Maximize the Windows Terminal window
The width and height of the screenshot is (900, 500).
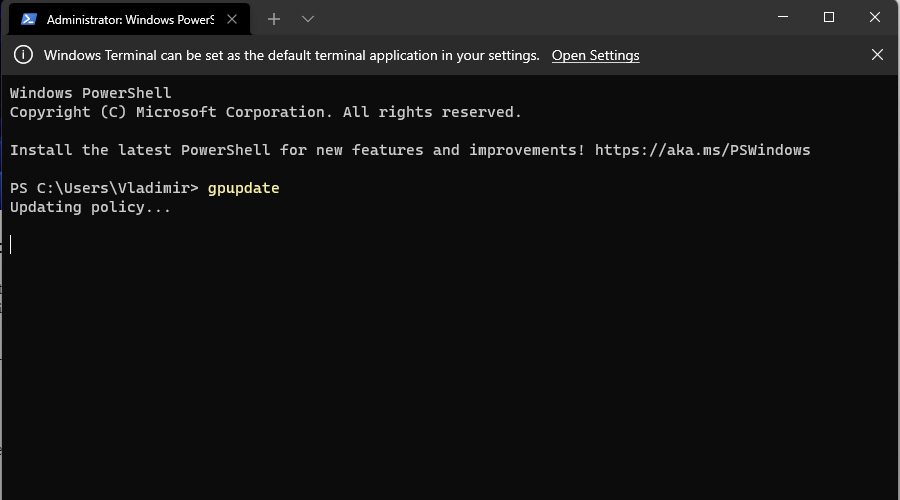point(828,17)
